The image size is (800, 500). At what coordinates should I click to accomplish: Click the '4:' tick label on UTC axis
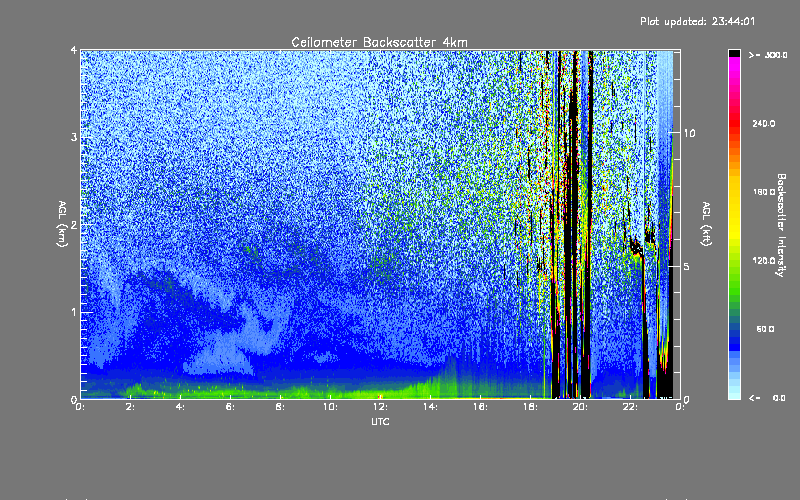pyautogui.click(x=180, y=407)
